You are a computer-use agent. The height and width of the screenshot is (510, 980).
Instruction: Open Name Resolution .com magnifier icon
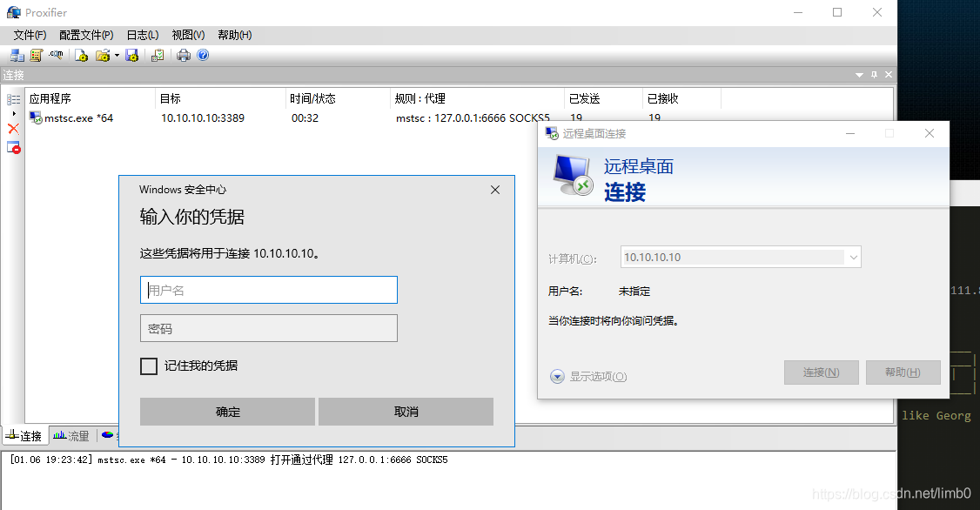click(57, 55)
